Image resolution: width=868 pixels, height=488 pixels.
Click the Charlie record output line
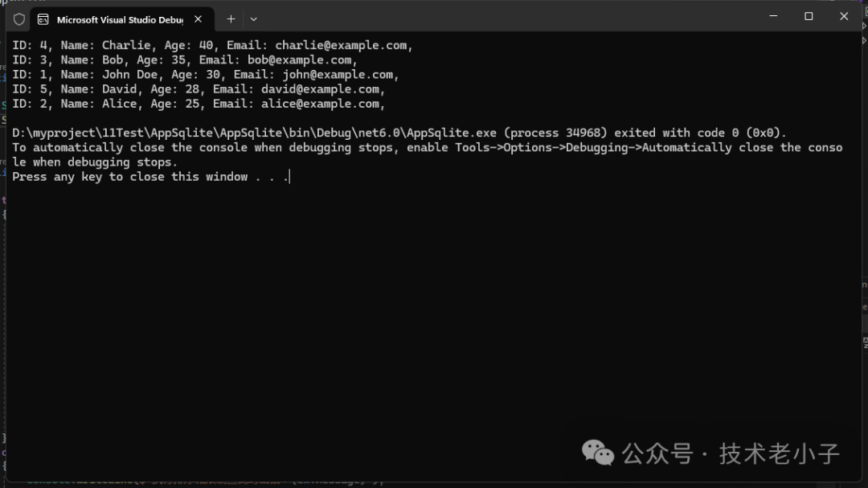[x=212, y=46]
